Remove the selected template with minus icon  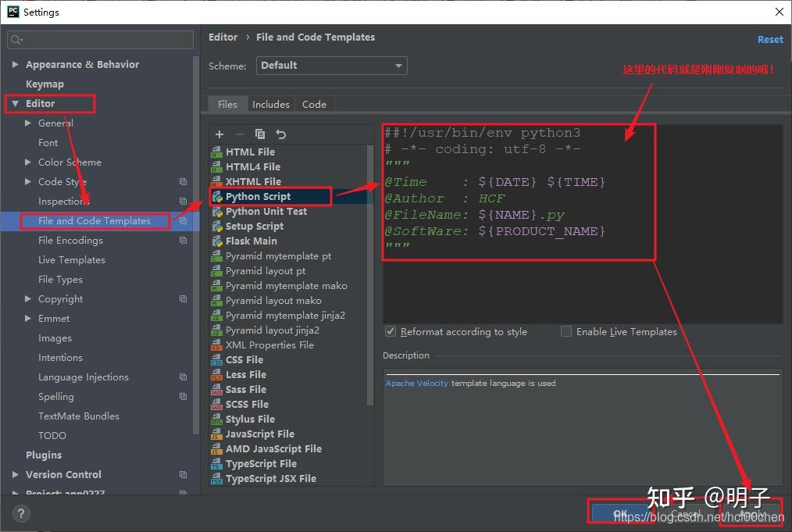pyautogui.click(x=240, y=134)
